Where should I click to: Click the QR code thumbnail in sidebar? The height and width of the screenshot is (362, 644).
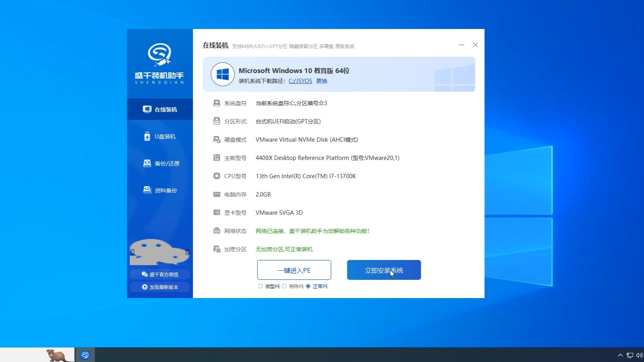160,252
